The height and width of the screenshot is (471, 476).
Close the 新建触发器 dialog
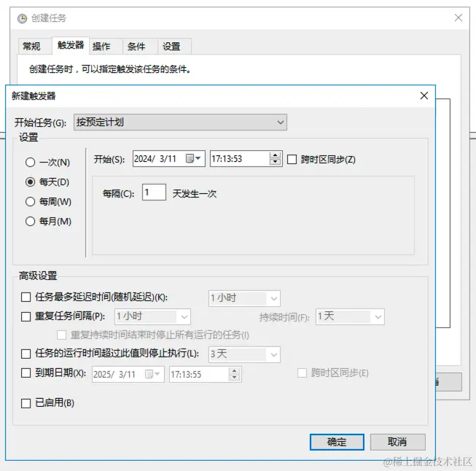(x=424, y=96)
